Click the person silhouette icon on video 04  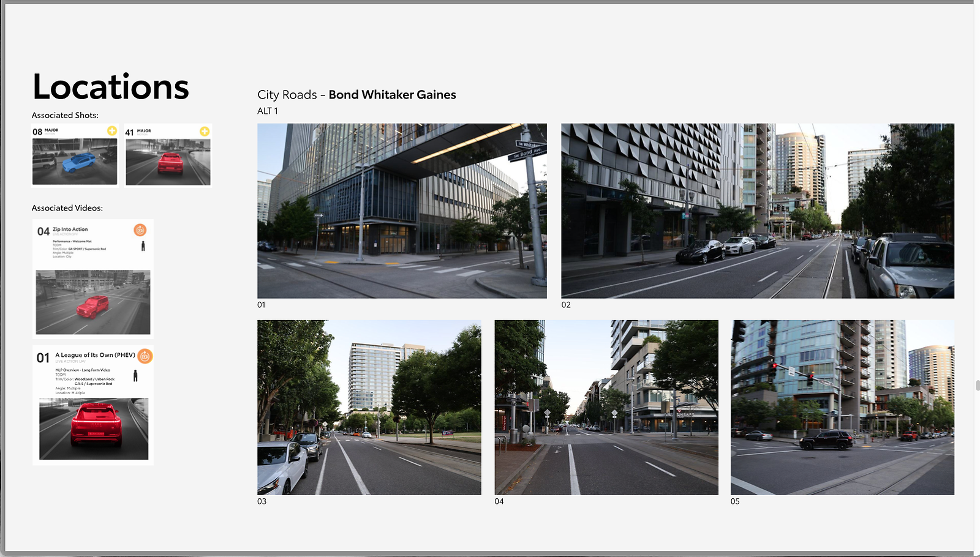tap(143, 246)
